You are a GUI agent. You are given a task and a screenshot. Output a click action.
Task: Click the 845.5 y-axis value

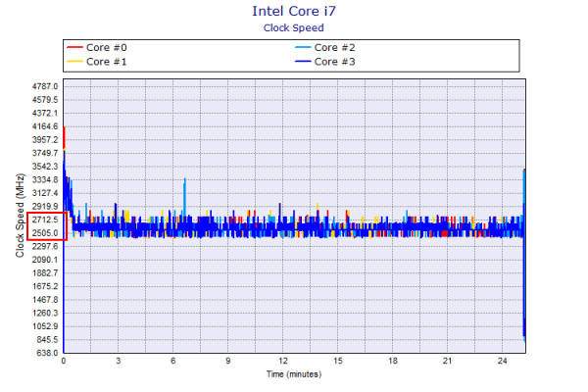tap(47, 339)
